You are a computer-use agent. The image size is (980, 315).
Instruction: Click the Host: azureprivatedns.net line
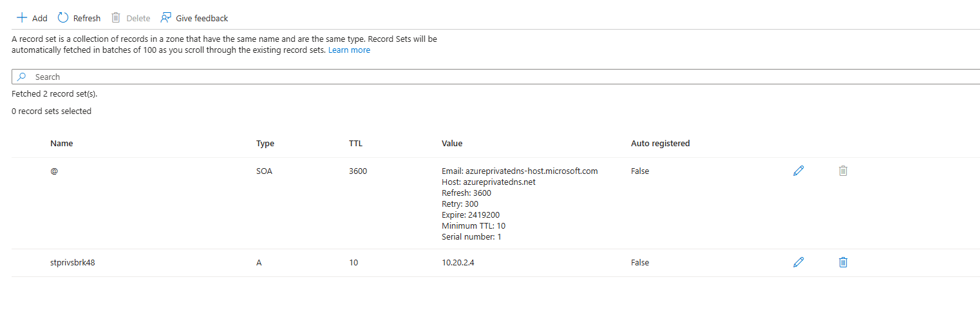(489, 182)
